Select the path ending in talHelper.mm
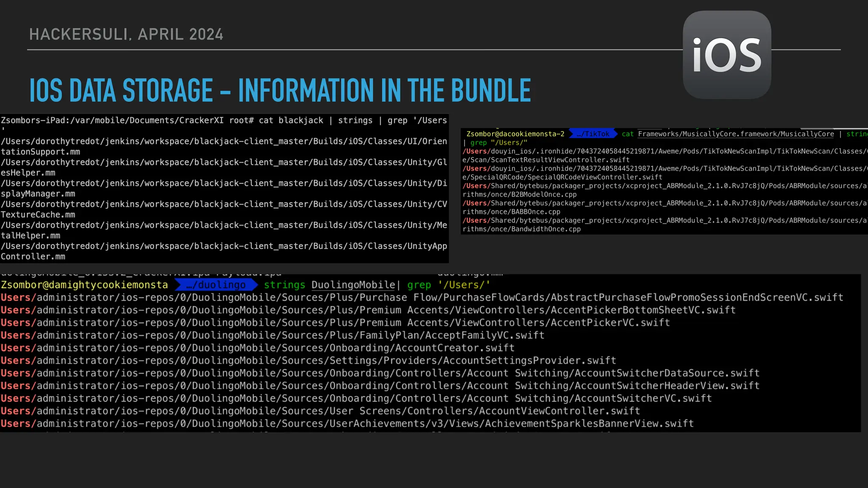Viewport: 868px width, 488px height. click(224, 230)
